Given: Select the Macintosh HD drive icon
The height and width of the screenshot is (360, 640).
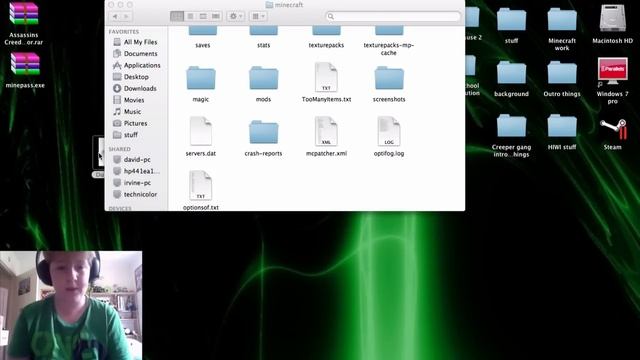Looking at the screenshot, I should pyautogui.click(x=612, y=18).
